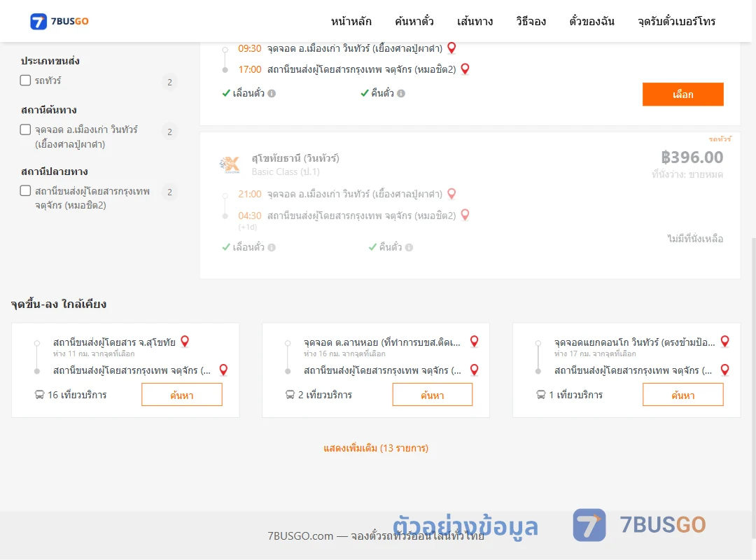Open map pin for สถานีขนส่งผู้โดยสาร จ.สุโขทัย
This screenshot has height=560, width=756.
185,342
